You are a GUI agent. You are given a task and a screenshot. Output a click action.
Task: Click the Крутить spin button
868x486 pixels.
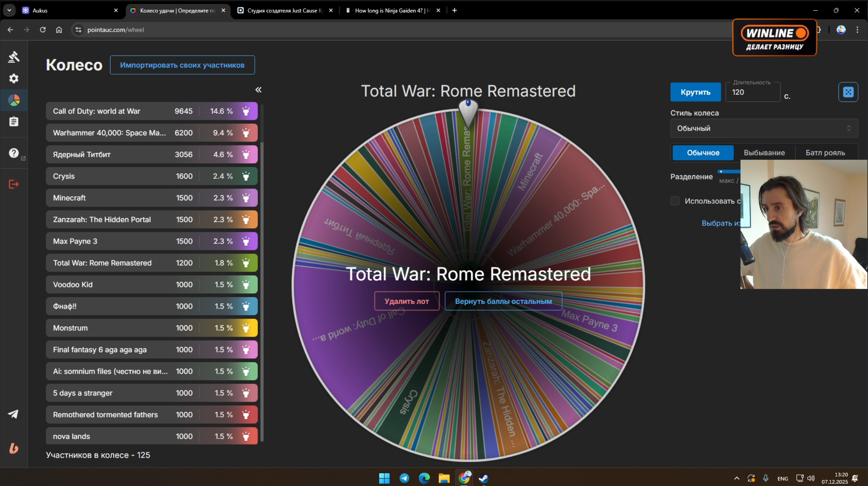click(695, 92)
